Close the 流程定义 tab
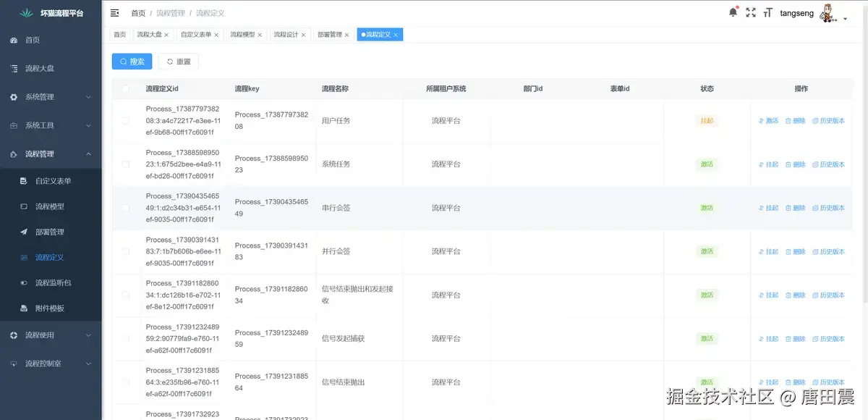Viewport: 868px width, 420px height. [x=396, y=35]
